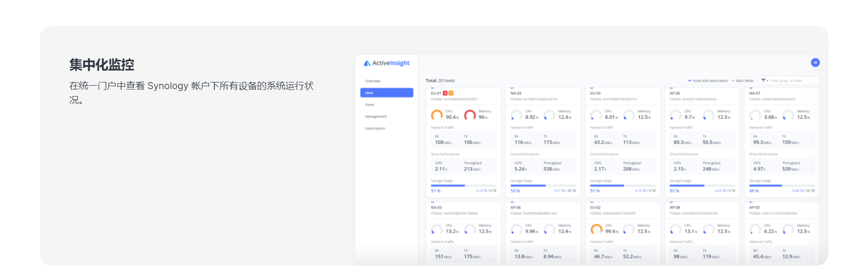The width and height of the screenshot is (868, 275).
Task: Click the ActiveInsight logo icon
Action: pyautogui.click(x=367, y=63)
